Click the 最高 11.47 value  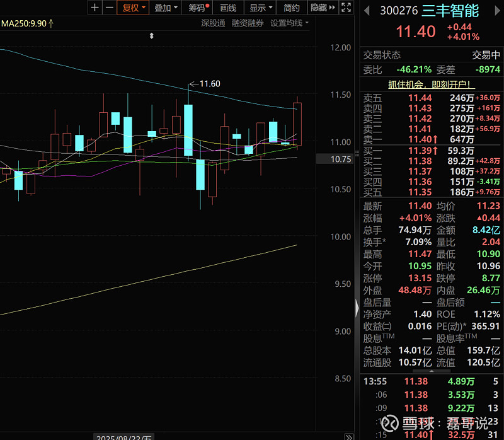click(x=420, y=254)
